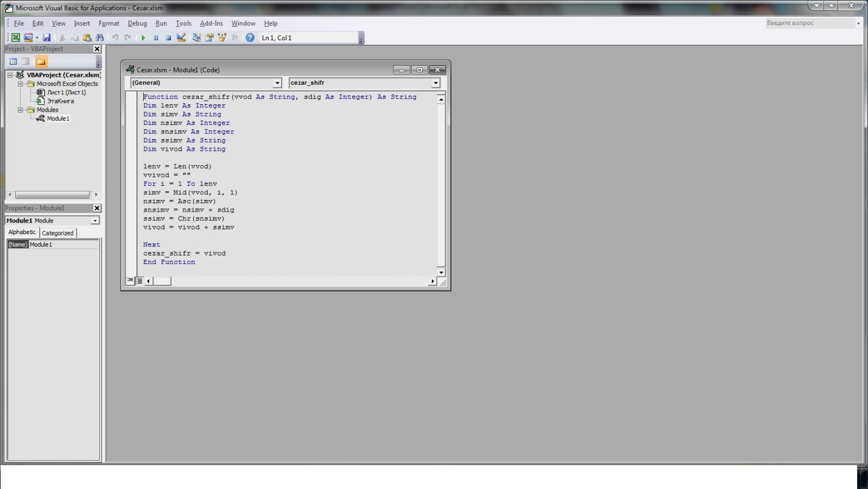Toggle Folders view in Project panel
Image resolution: width=868 pixels, height=489 pixels.
click(x=41, y=62)
